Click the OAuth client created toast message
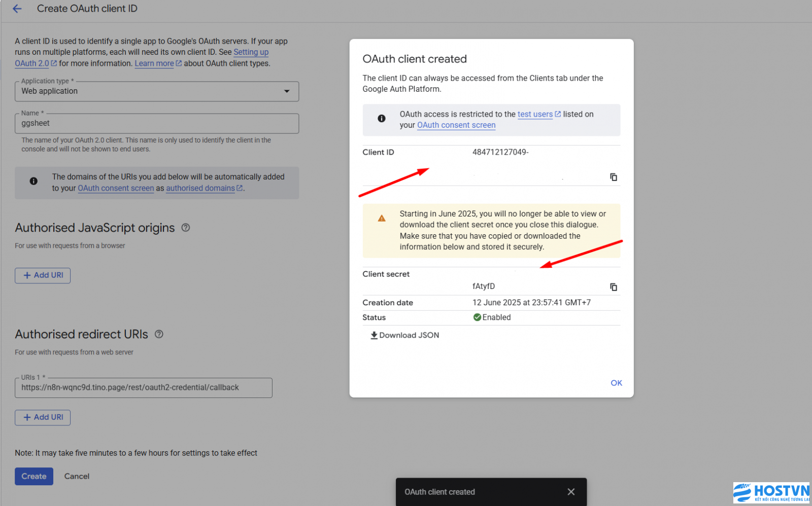The width and height of the screenshot is (812, 506). 439,492
